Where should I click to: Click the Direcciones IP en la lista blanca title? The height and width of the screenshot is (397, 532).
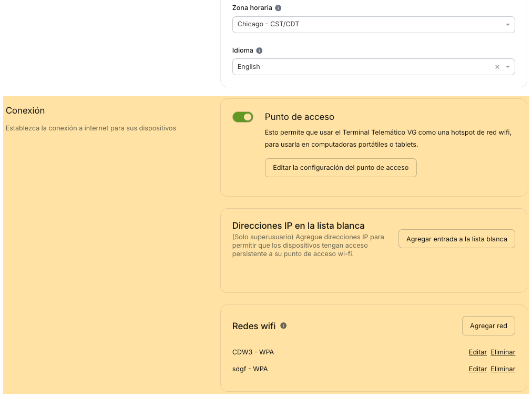click(x=298, y=226)
